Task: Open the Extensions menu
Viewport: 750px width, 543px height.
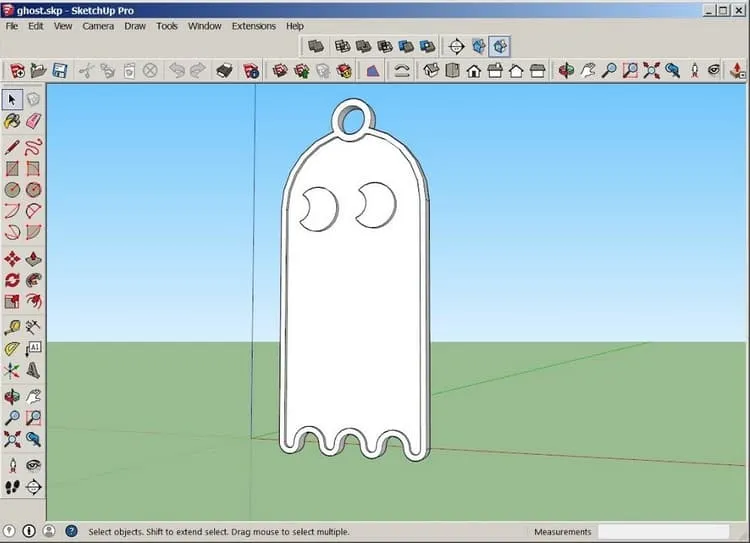Action: pyautogui.click(x=254, y=26)
